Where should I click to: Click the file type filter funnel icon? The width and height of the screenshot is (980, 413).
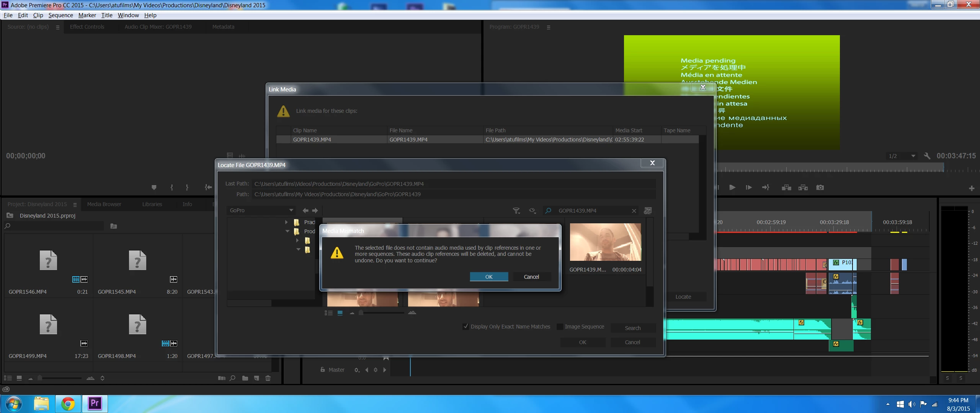(x=516, y=211)
